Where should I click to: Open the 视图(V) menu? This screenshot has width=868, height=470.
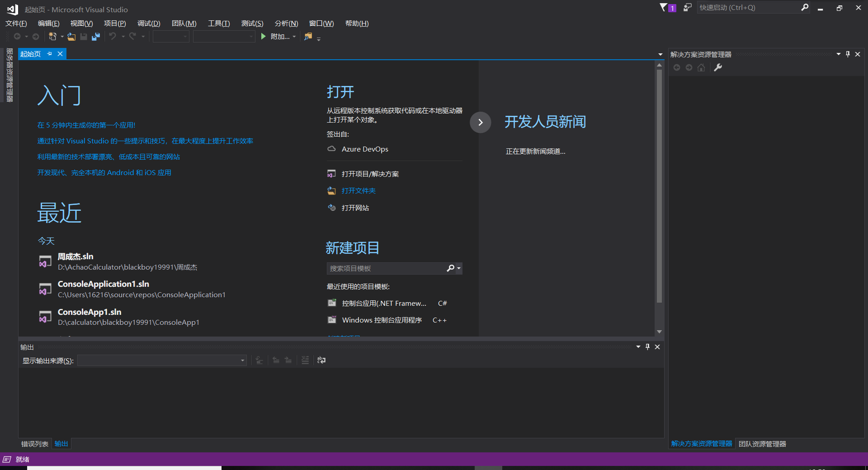click(x=81, y=24)
